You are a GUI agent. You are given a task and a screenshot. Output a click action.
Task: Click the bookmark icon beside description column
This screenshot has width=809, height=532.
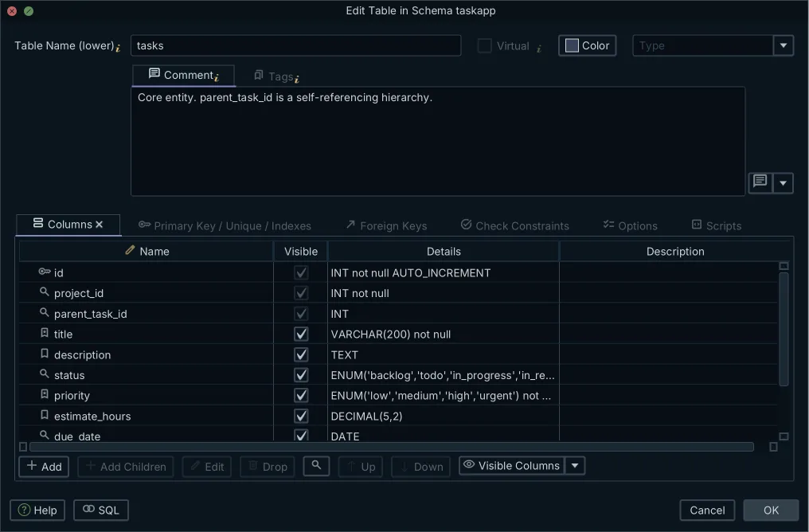pyautogui.click(x=45, y=354)
